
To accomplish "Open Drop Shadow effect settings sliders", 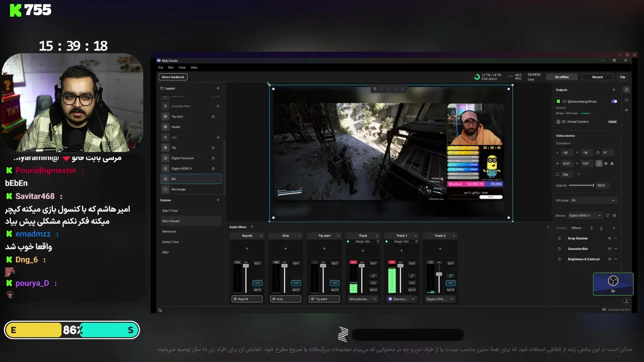I will click(x=559, y=238).
